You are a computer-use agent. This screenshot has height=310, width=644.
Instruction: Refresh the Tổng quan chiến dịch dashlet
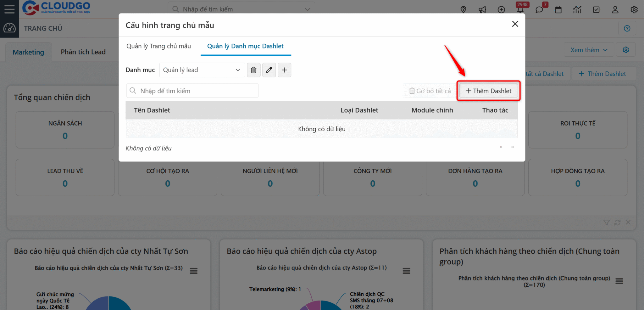617,223
